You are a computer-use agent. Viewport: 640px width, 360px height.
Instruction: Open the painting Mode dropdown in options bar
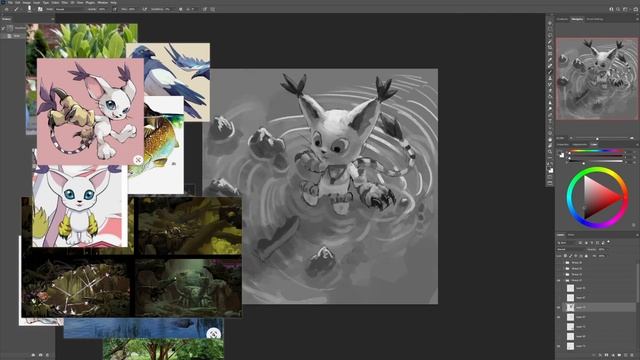pos(69,9)
